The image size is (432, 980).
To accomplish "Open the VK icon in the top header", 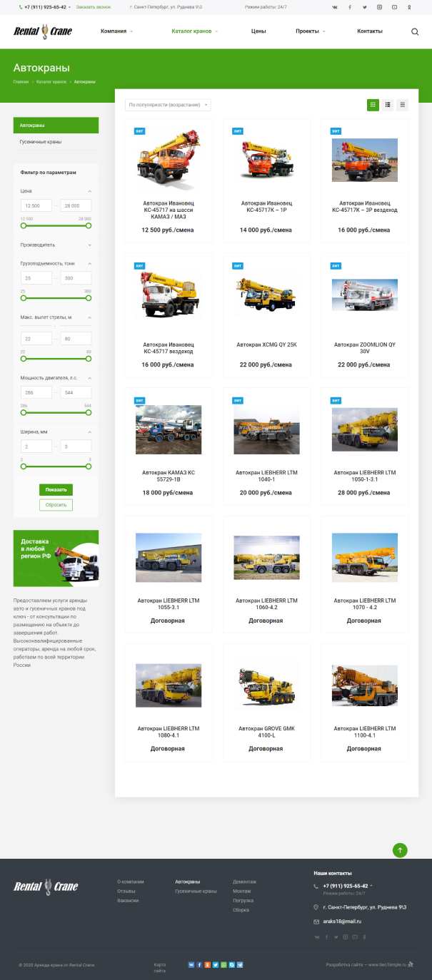I will tap(336, 7).
